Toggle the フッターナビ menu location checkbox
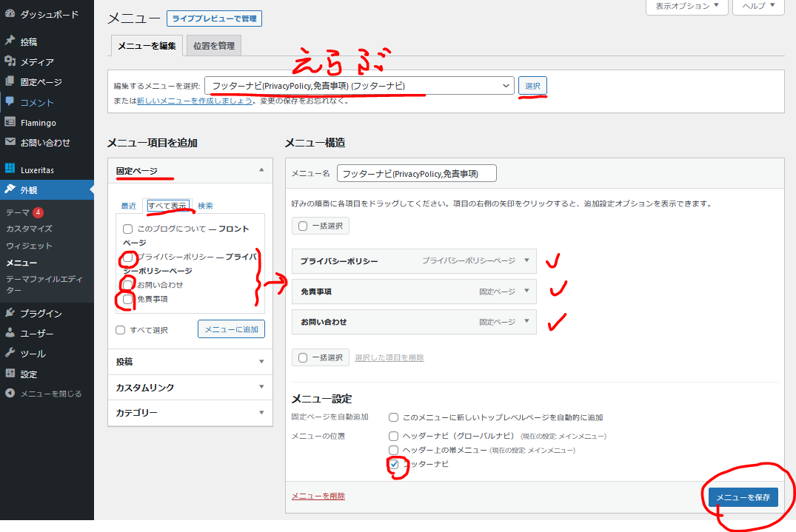This screenshot has height=532, width=796. (394, 464)
